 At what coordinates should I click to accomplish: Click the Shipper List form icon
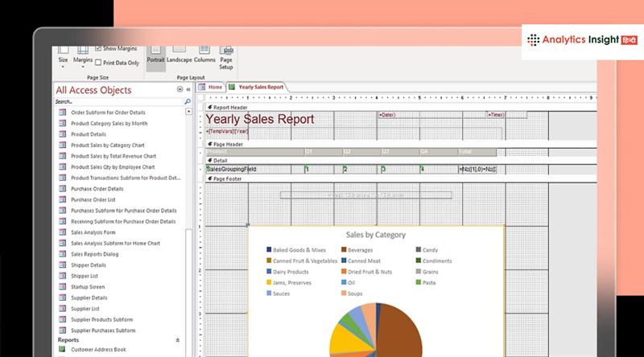pos(63,276)
